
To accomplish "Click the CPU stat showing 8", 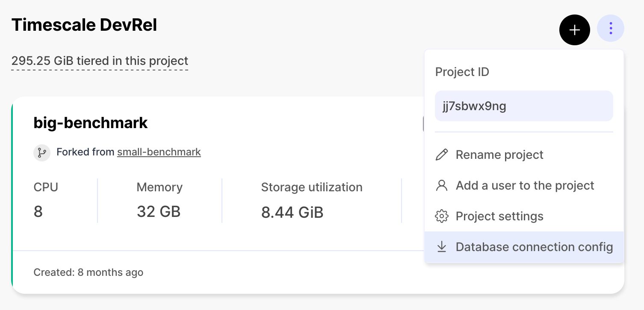I will click(38, 212).
